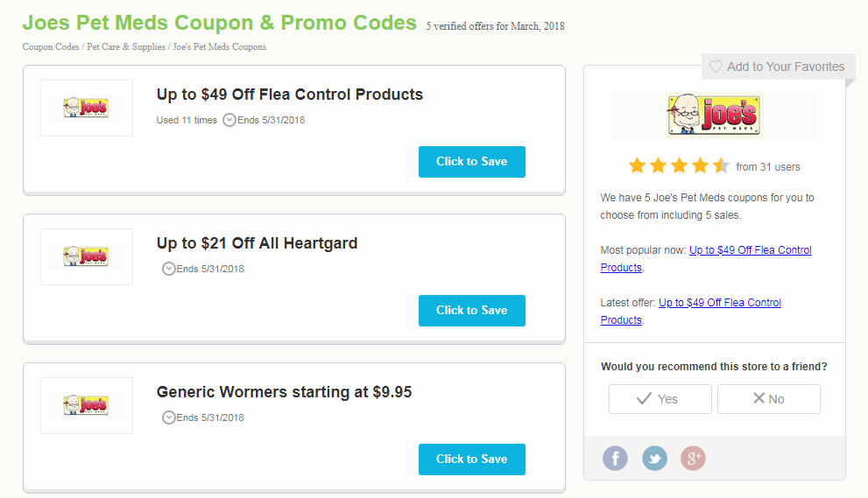Viewport: 868px width, 498px height.
Task: Vote Yes to recommend this store
Action: 660,399
